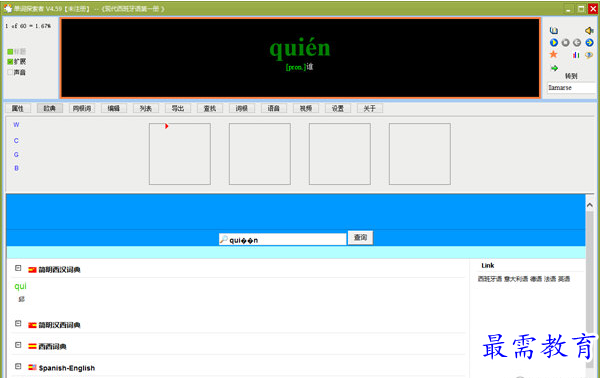Click the B link in sidebar
604x378 pixels.
(16, 168)
